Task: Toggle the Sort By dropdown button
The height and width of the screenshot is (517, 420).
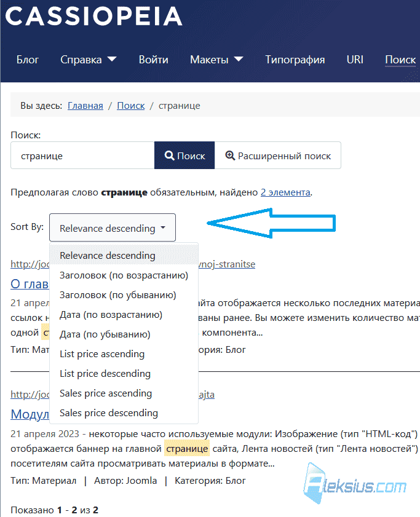Action: [x=113, y=227]
